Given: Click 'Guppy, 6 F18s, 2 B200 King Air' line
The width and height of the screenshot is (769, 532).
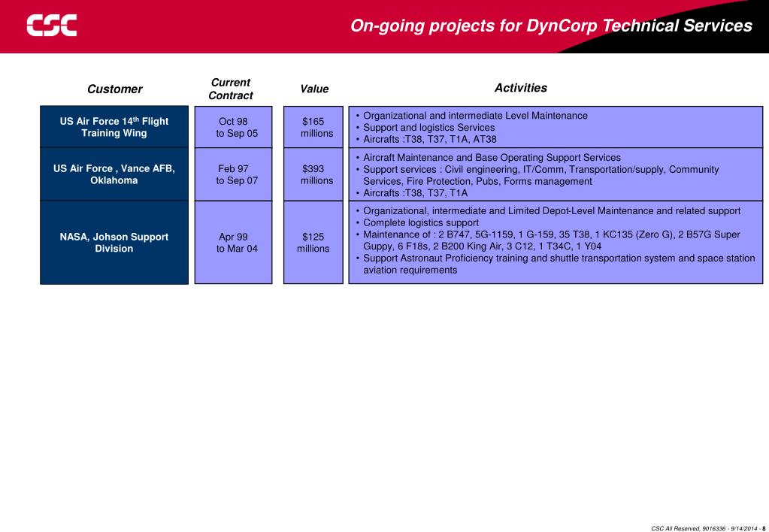Looking at the screenshot, I should tap(482, 246).
